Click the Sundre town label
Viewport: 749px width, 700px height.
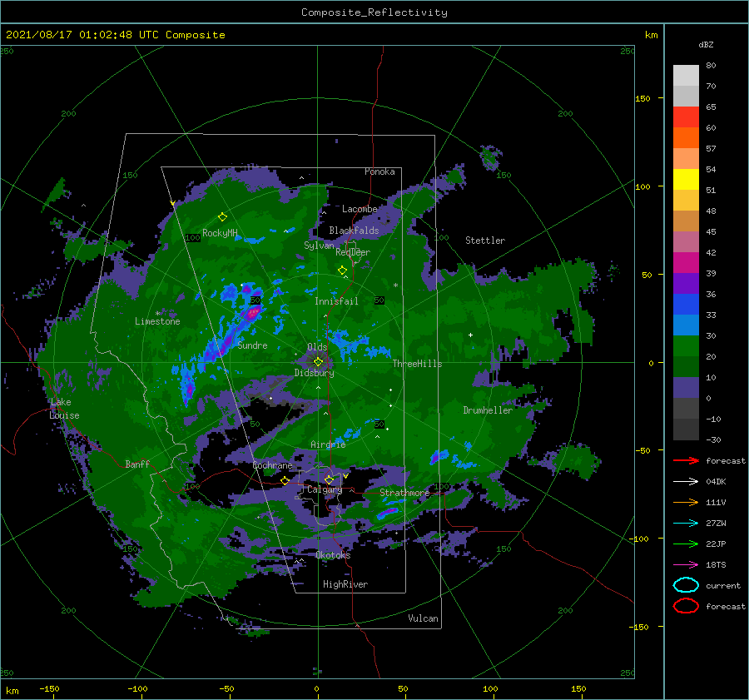(252, 345)
